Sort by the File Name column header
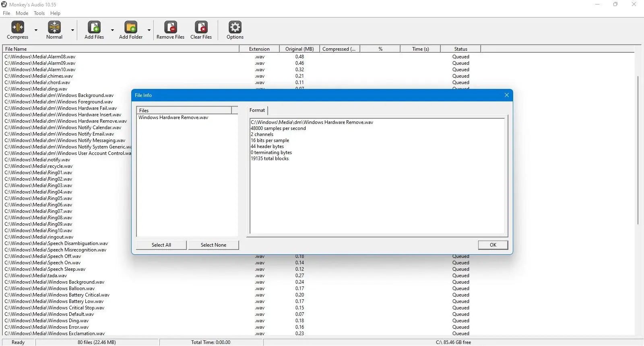The image size is (644, 346). pyautogui.click(x=121, y=49)
